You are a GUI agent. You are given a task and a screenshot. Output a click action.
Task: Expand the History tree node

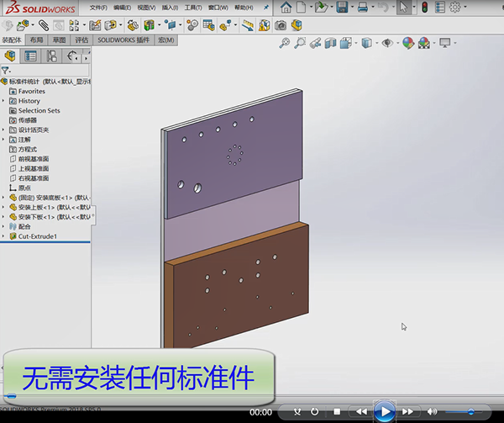(x=3, y=101)
